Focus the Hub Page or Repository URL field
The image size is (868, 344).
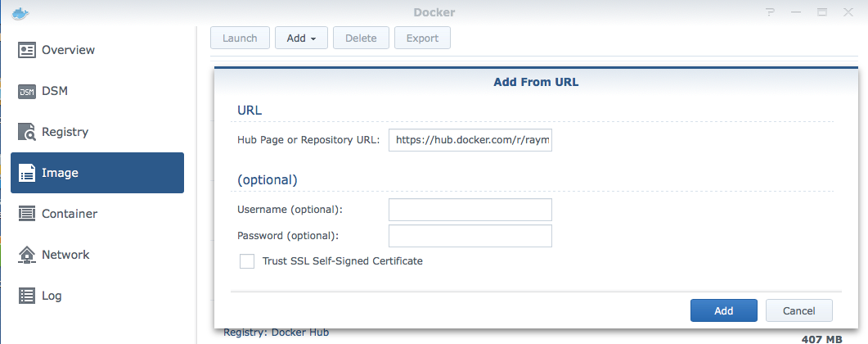(470, 140)
